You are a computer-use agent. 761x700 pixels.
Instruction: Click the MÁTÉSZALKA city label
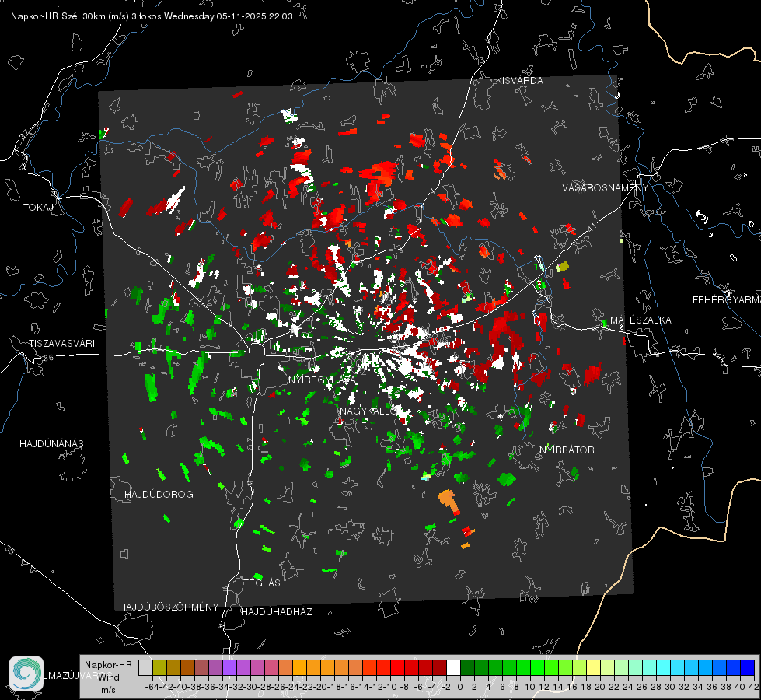pyautogui.click(x=641, y=320)
